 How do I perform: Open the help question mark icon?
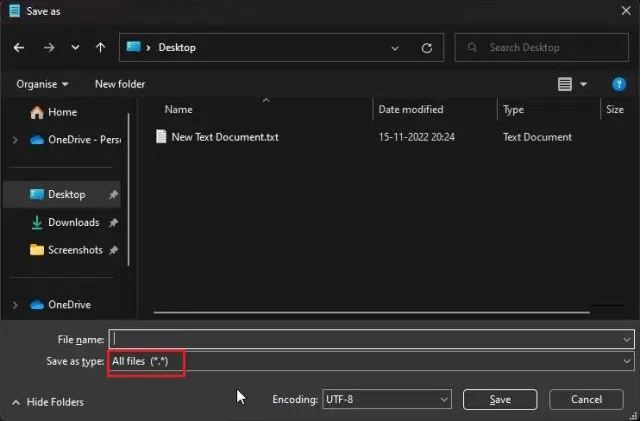[x=618, y=85]
